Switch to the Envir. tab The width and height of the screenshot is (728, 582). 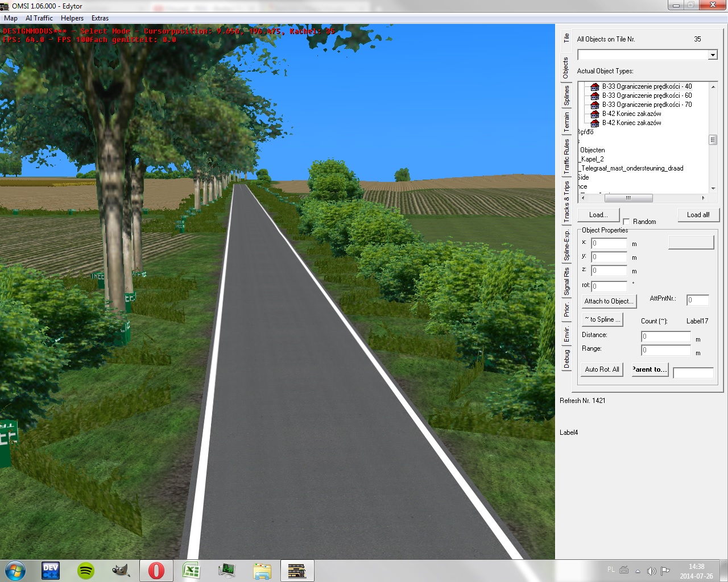pyautogui.click(x=566, y=334)
